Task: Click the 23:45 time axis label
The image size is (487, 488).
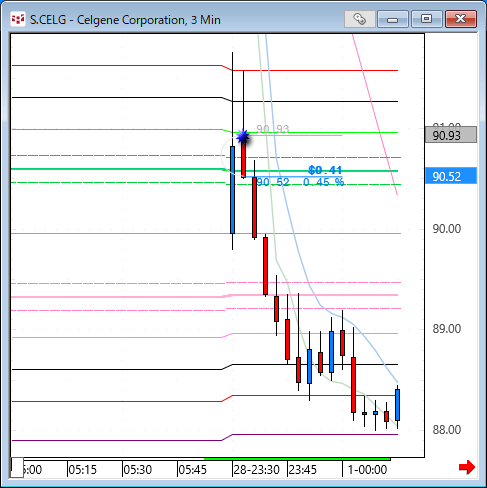Action: (x=302, y=470)
